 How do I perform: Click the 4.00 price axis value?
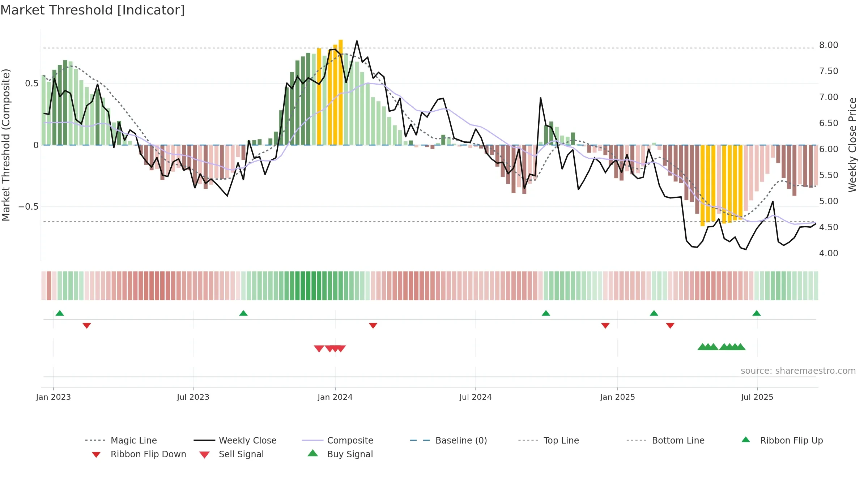(x=829, y=253)
